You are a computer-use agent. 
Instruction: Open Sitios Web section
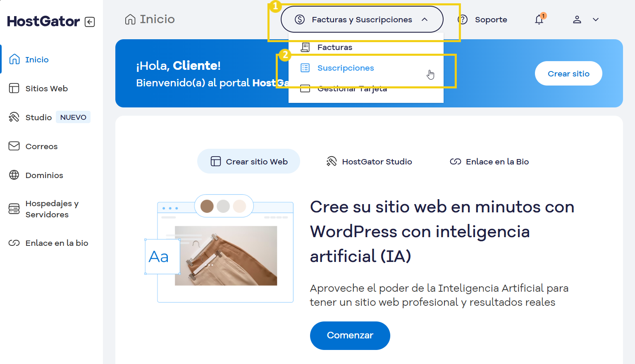[x=46, y=88]
